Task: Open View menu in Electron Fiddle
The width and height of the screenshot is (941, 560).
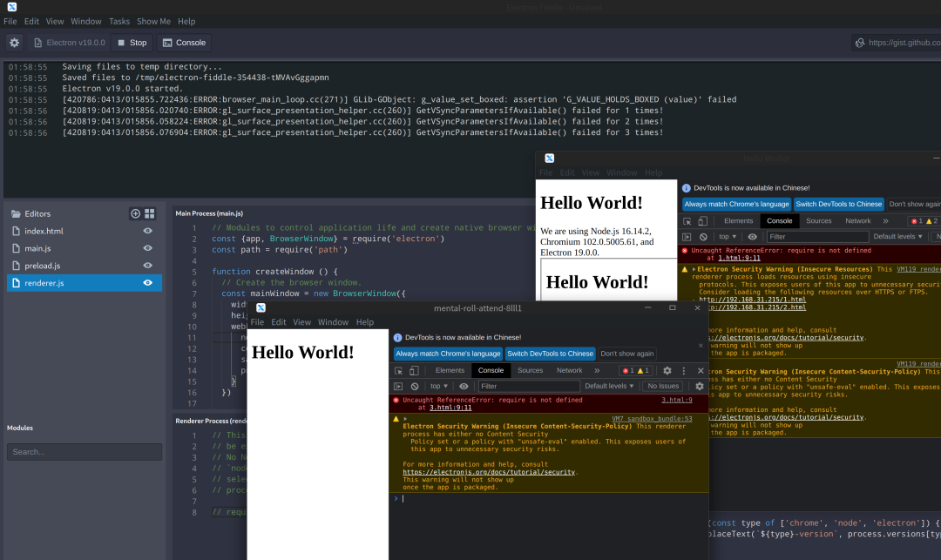Action: click(x=55, y=21)
